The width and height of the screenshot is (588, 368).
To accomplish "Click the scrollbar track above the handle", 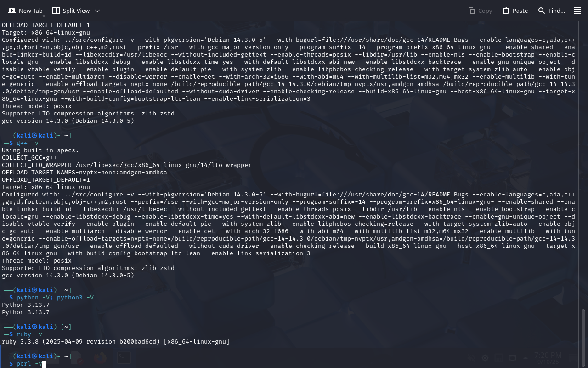I will coord(583,165).
